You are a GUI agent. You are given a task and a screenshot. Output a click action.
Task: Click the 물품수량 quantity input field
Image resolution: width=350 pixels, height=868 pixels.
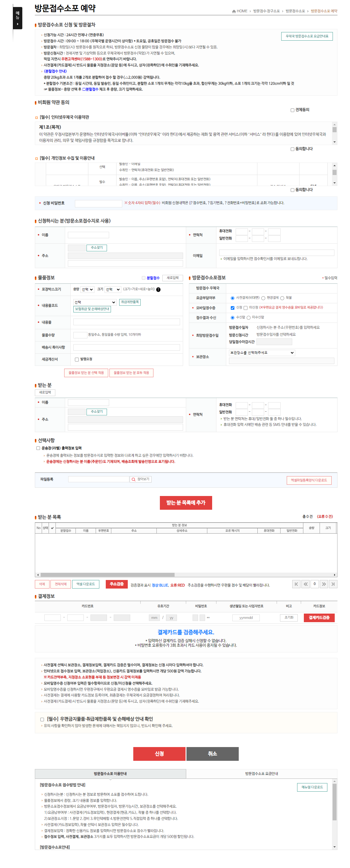[80, 335]
